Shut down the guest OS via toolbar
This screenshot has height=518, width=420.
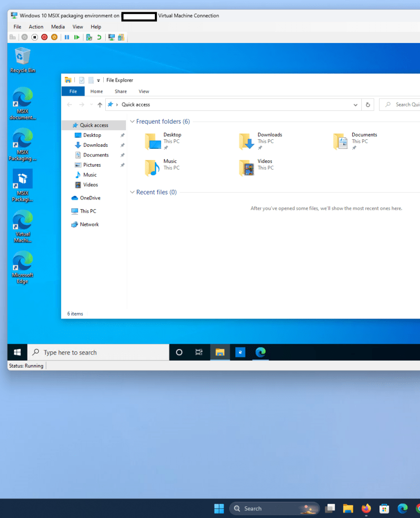[x=45, y=36]
